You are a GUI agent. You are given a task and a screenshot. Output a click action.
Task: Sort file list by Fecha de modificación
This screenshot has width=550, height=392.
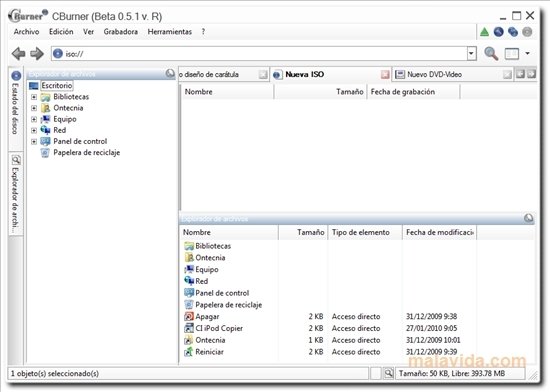(440, 232)
